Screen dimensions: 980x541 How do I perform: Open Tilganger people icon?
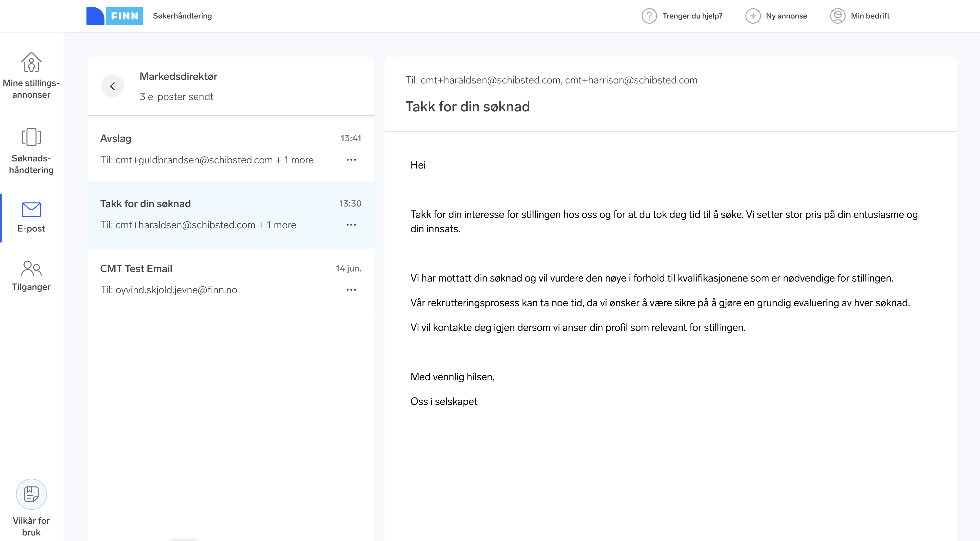click(x=31, y=269)
